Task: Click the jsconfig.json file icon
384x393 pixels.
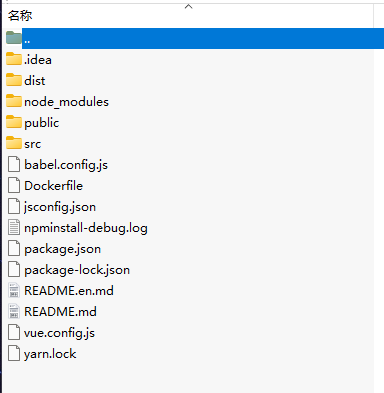Action: click(14, 206)
